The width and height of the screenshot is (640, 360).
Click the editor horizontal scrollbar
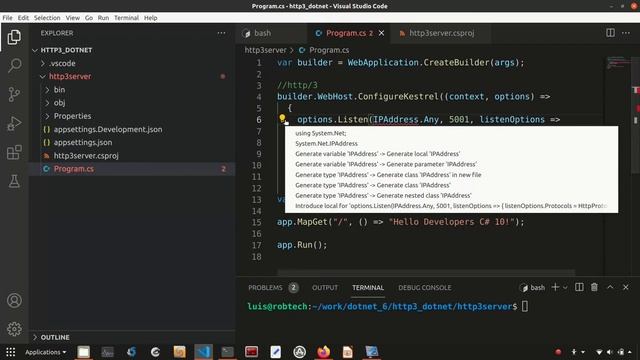426,272
